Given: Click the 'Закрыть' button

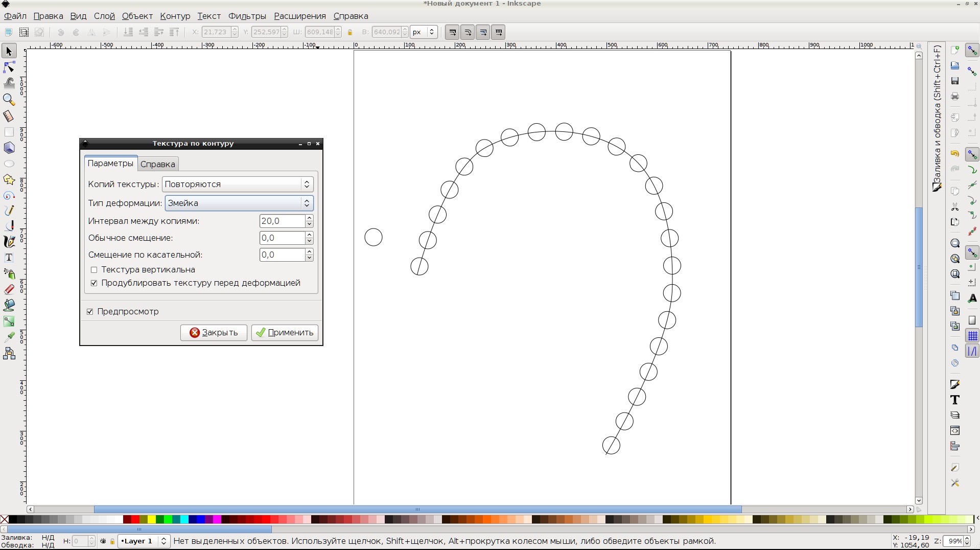Looking at the screenshot, I should pyautogui.click(x=214, y=333).
